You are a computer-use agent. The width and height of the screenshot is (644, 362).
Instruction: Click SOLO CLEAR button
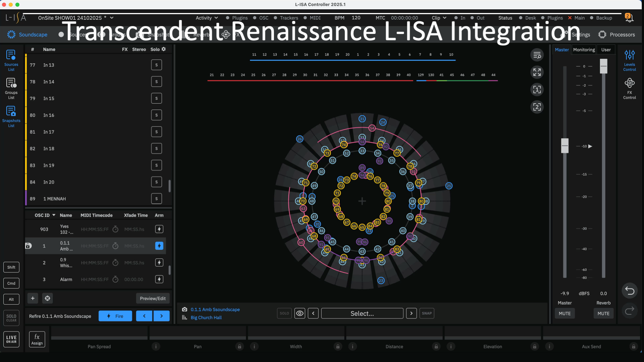(11, 318)
